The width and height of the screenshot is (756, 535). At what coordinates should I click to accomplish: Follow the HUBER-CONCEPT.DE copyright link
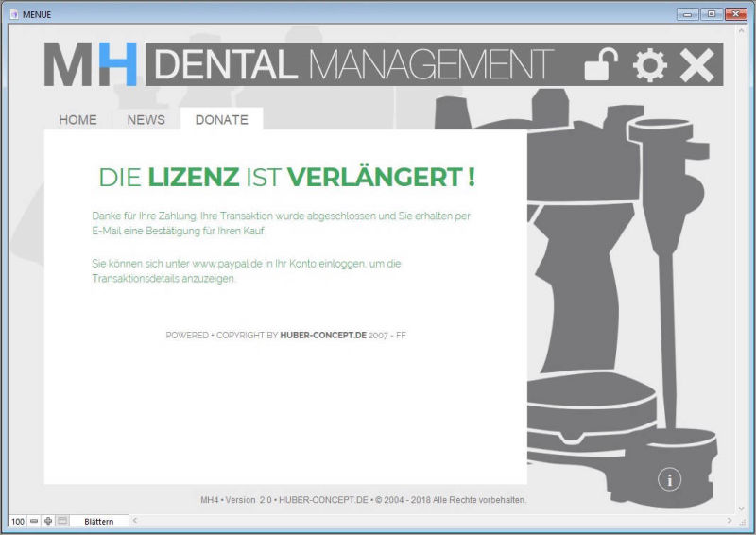pyautogui.click(x=322, y=336)
